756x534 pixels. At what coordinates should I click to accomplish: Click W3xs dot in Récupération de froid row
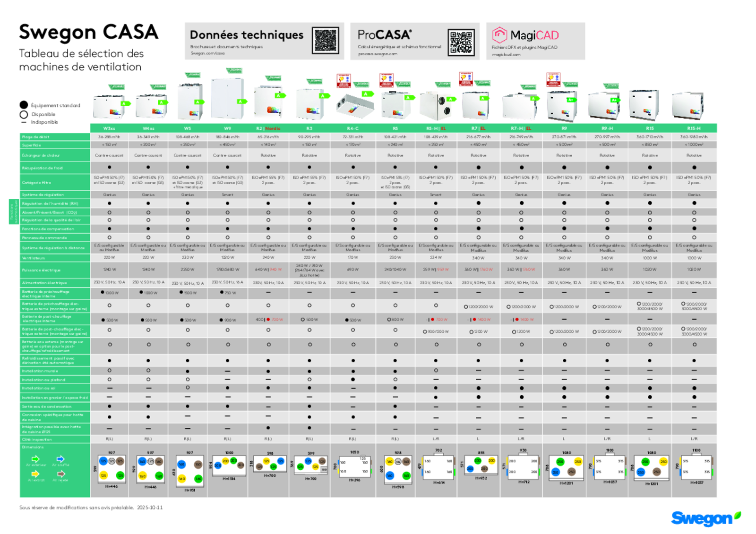109,167
